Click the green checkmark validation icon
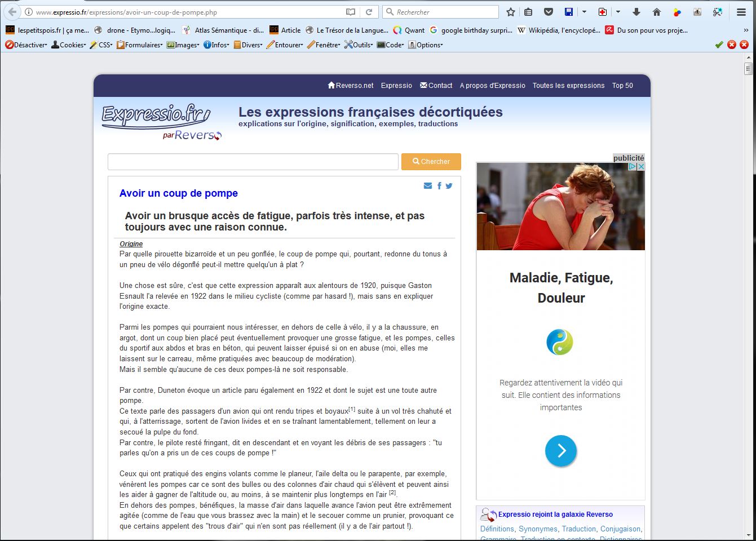The height and width of the screenshot is (541, 756). point(719,45)
